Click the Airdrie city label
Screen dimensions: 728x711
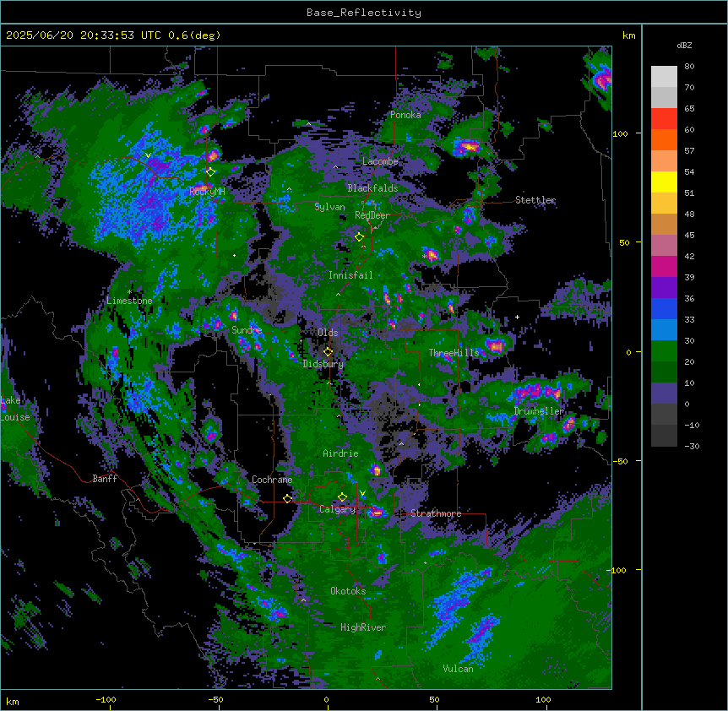(x=340, y=453)
